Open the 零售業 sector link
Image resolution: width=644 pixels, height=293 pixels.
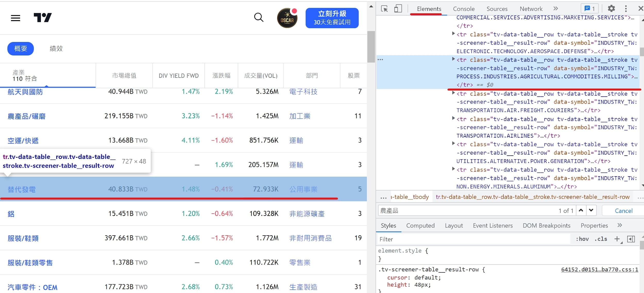[300, 263]
